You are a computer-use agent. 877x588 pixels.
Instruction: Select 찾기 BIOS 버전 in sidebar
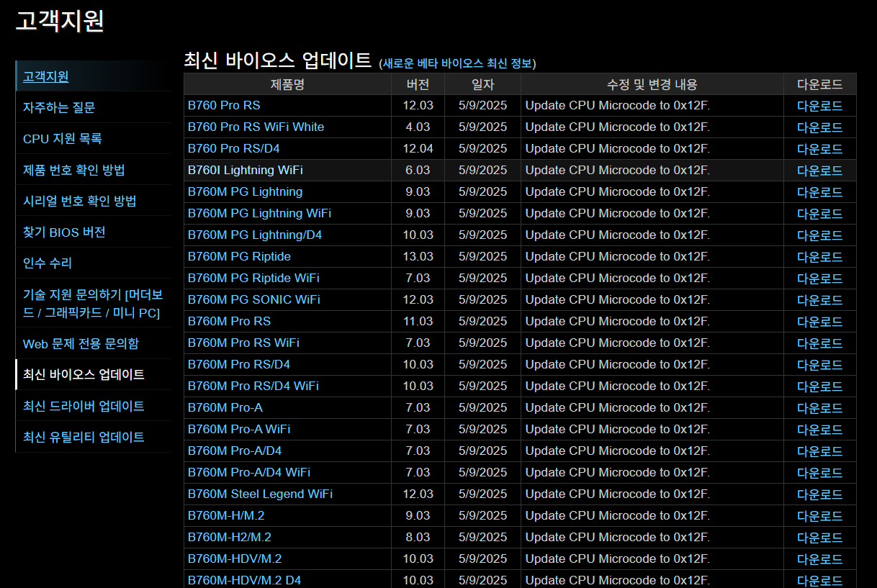[64, 232]
